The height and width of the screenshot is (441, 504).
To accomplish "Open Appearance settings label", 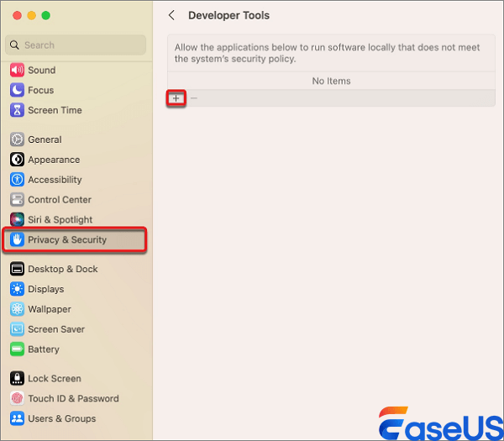I will point(54,160).
